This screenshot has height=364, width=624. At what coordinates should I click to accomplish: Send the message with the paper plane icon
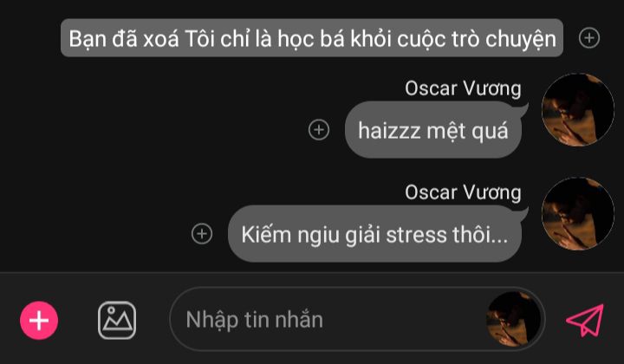point(585,321)
